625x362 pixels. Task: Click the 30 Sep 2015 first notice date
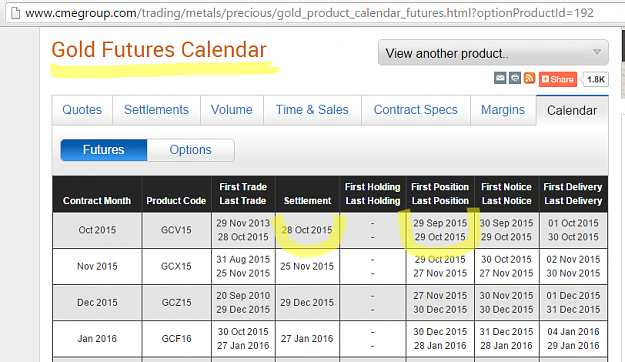pos(506,223)
